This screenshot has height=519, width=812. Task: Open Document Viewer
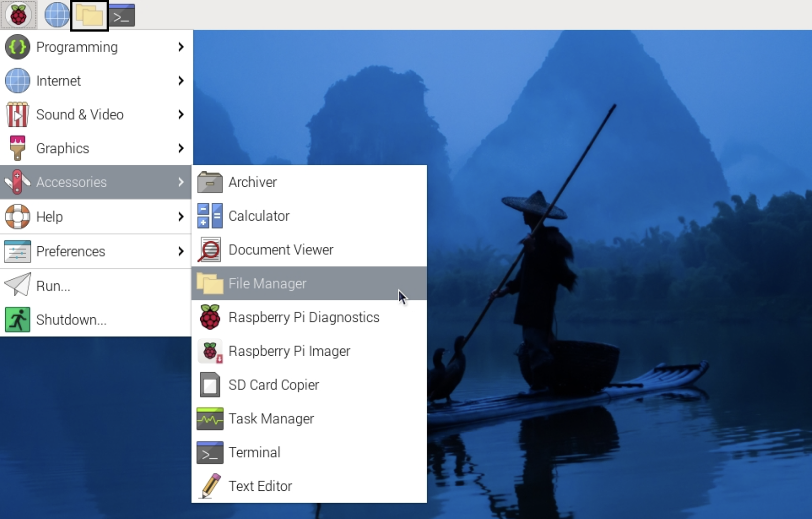(280, 250)
